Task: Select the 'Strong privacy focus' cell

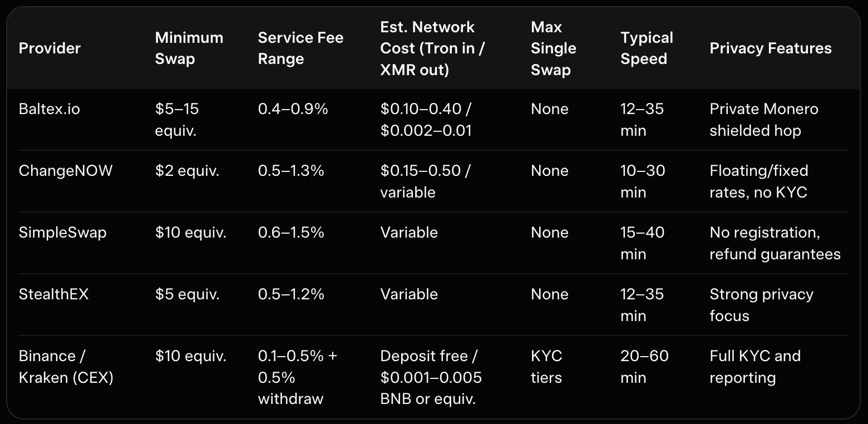Action: 761,305
